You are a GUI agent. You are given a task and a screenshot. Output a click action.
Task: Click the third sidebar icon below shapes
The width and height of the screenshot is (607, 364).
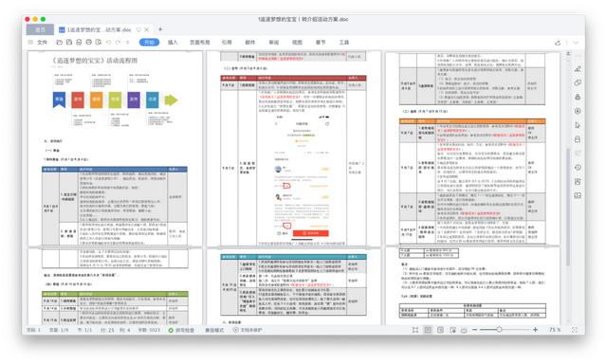point(578,97)
